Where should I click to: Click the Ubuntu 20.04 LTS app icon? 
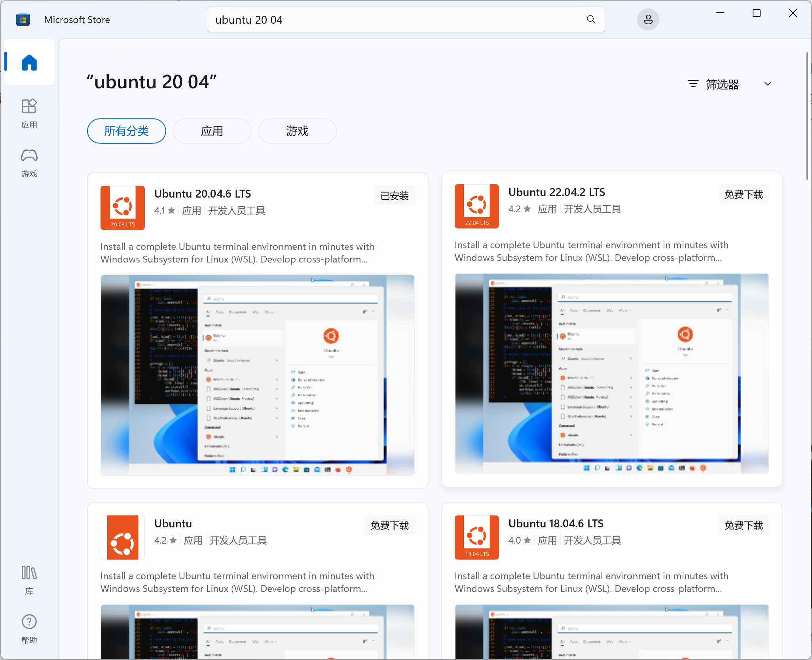pyautogui.click(x=123, y=207)
